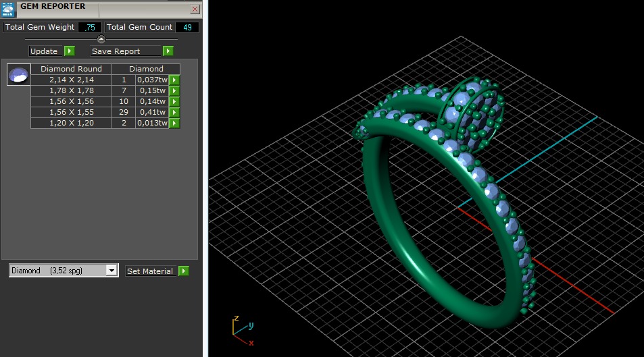Click the 0,037tw weight cell

coord(152,80)
